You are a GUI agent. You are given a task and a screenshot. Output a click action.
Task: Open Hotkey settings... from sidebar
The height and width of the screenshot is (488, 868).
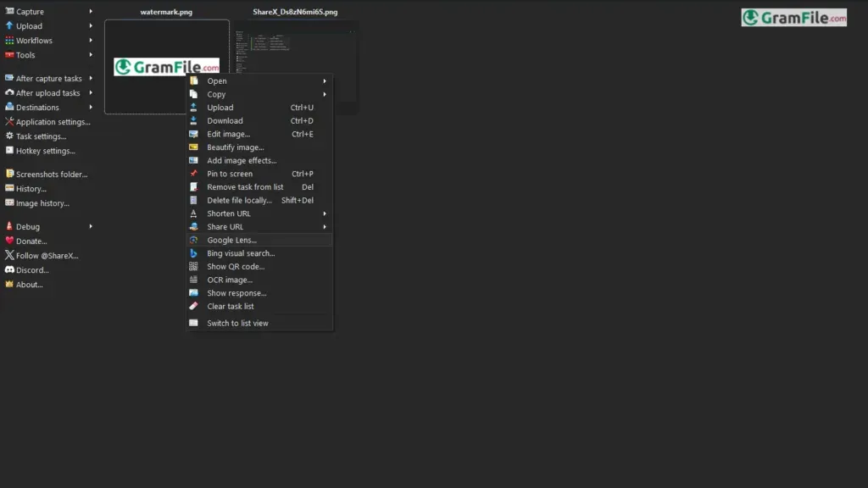[46, 151]
